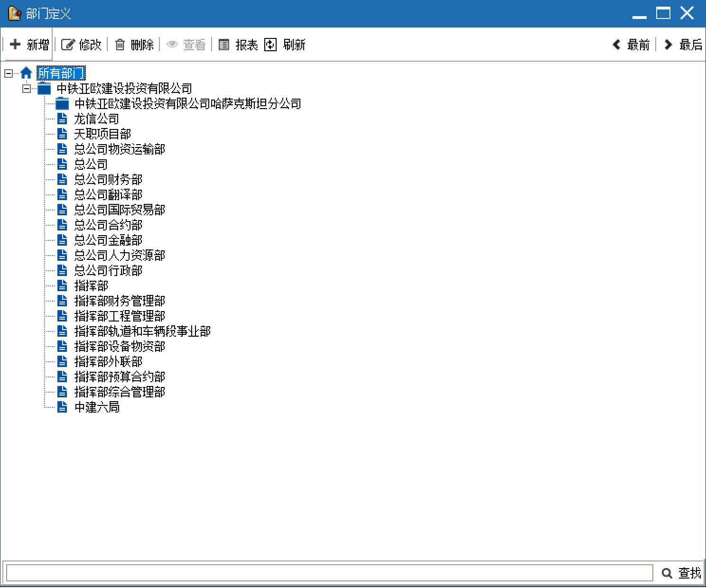Select 指挥部轨道和车辆段事业部 item

(142, 331)
